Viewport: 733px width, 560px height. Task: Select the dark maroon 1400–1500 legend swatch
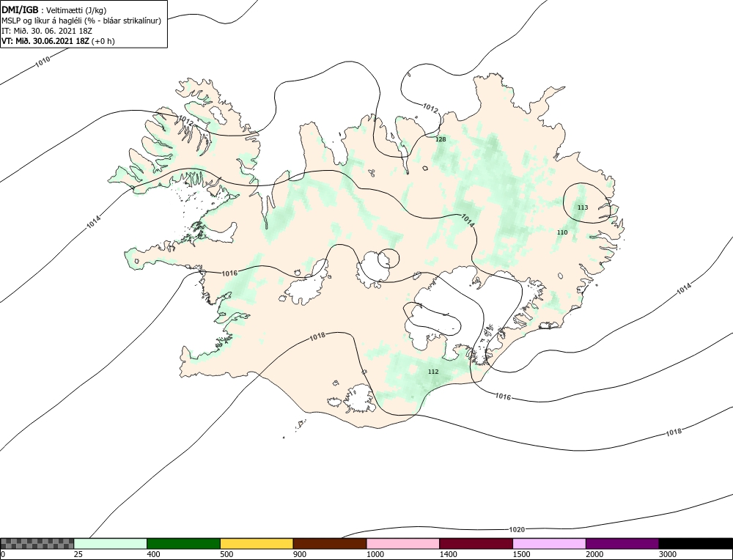[x=476, y=543]
